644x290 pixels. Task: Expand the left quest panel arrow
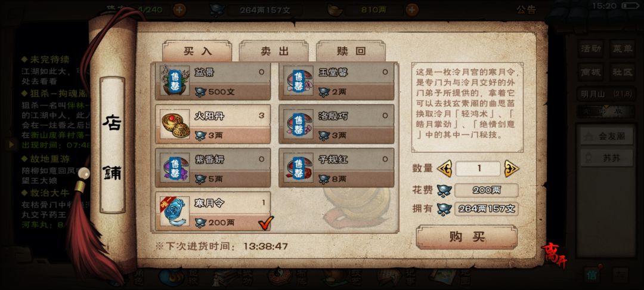(x=11, y=144)
